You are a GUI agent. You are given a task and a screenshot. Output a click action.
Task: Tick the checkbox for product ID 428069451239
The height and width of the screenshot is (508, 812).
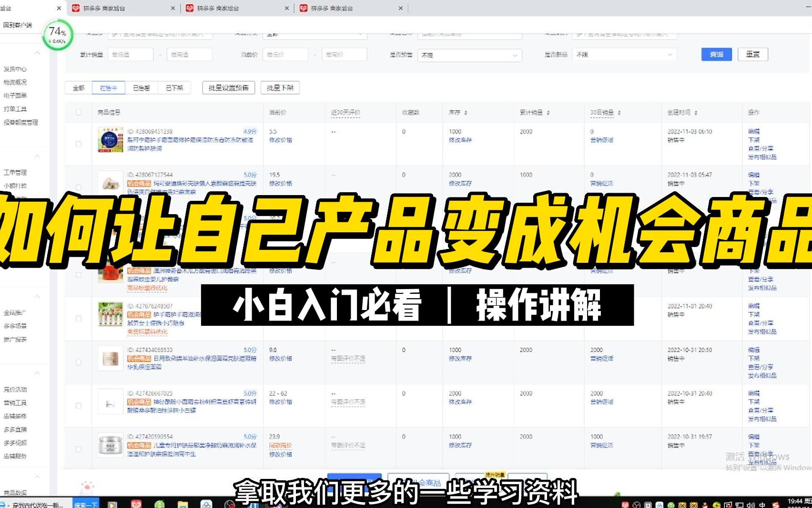click(x=78, y=145)
